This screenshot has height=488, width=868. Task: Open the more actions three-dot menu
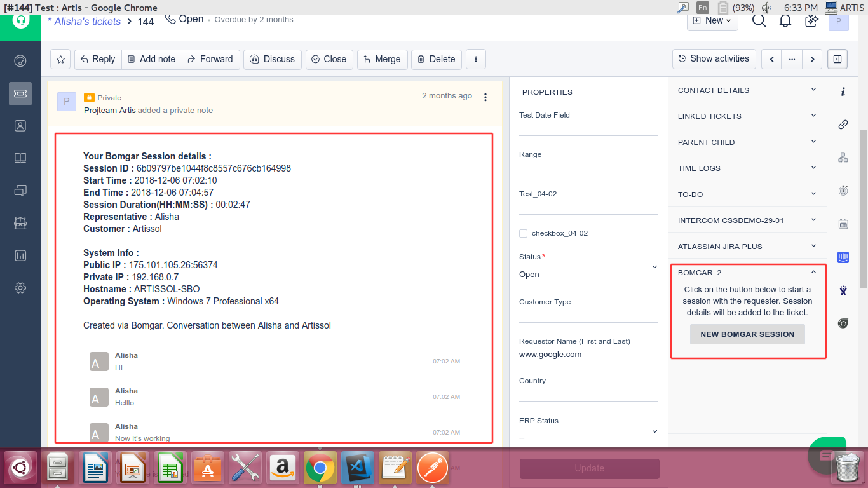point(476,59)
